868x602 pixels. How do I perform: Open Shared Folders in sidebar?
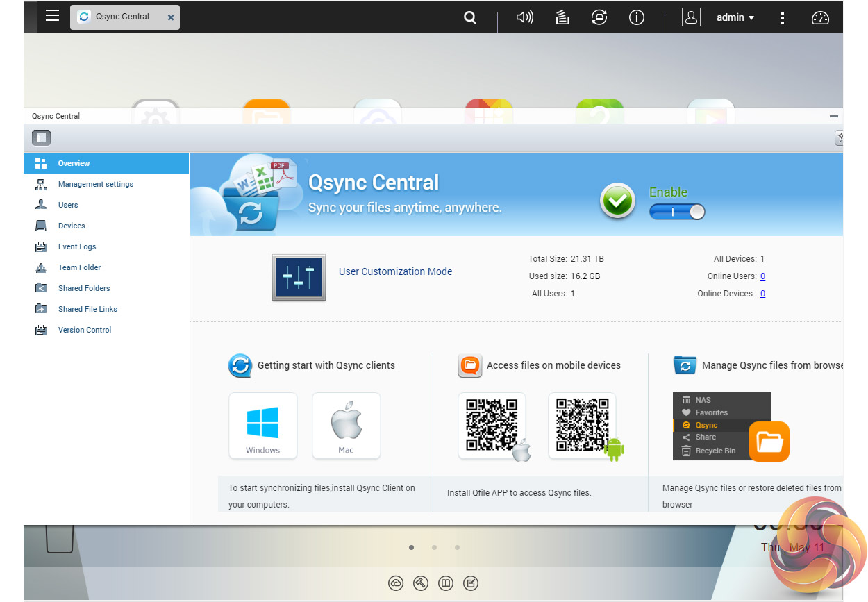[x=106, y=288]
